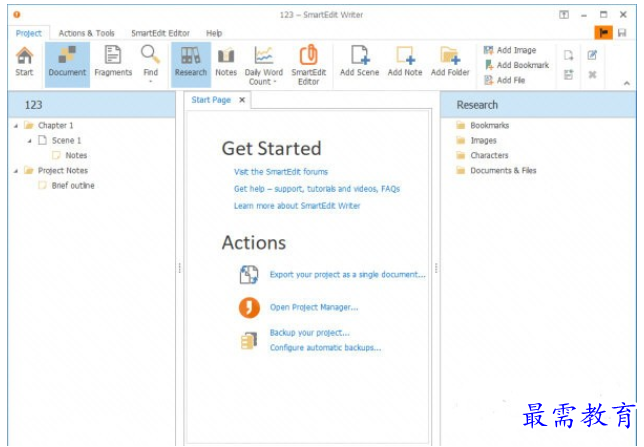This screenshot has height=447, width=644.
Task: Open the Bookmarks research folder
Action: coord(490,125)
